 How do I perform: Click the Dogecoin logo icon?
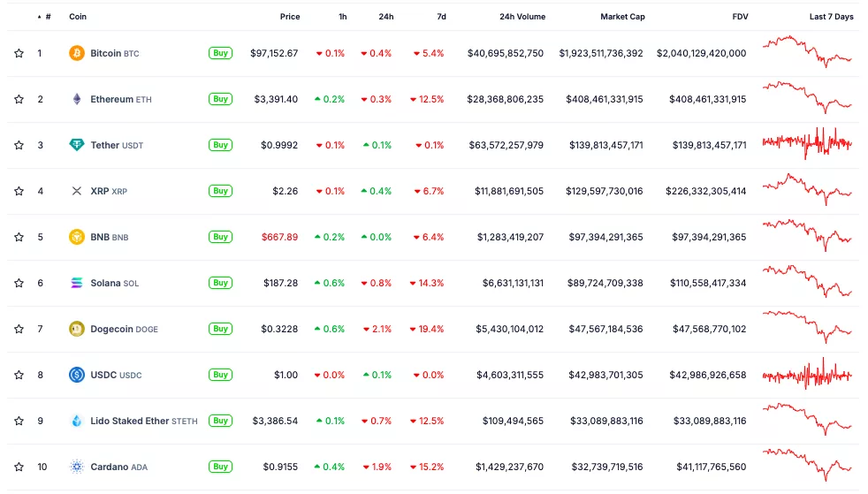[x=77, y=329]
